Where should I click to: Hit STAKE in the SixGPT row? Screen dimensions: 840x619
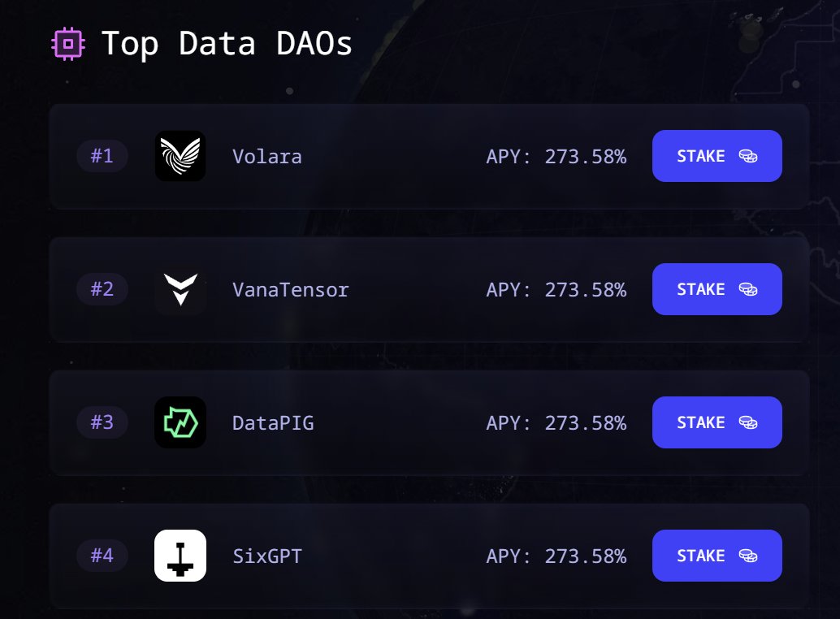point(717,556)
